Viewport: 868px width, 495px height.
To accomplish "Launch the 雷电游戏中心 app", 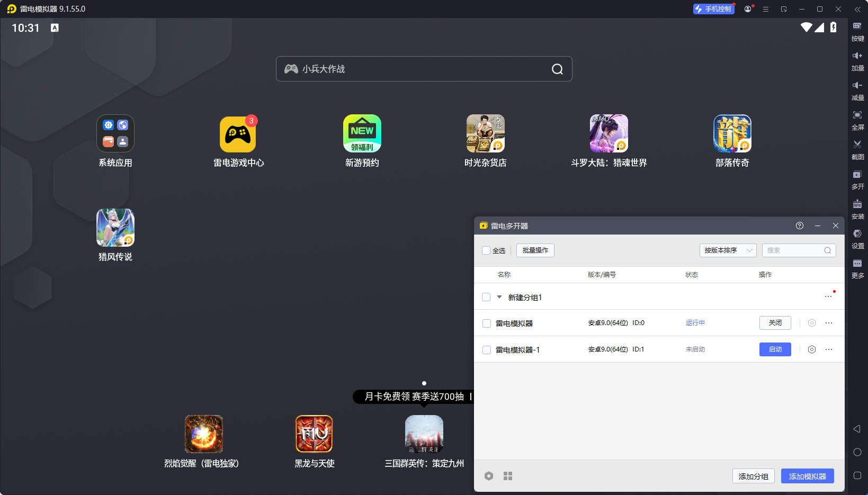I will (238, 133).
